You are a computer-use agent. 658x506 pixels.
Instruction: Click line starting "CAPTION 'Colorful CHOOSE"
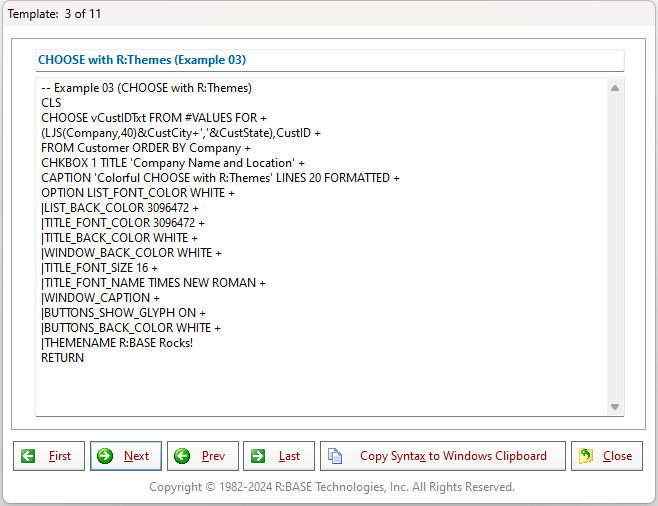point(220,178)
